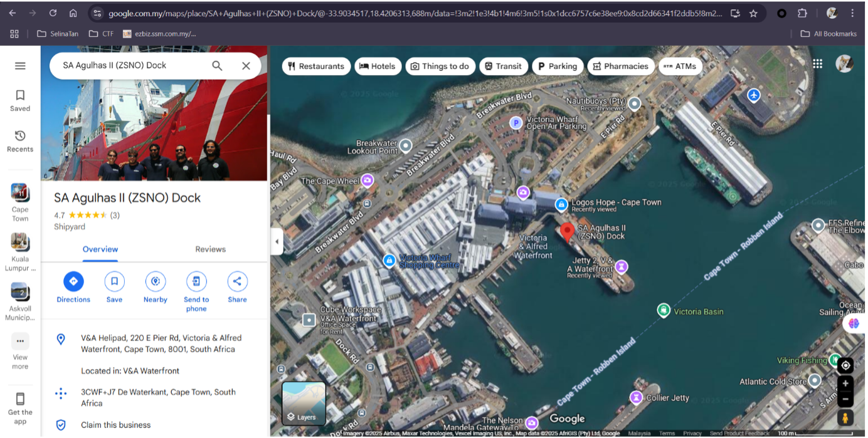This screenshot has height=438, width=868.
Task: Click the Victoria Basin marker
Action: (x=664, y=310)
